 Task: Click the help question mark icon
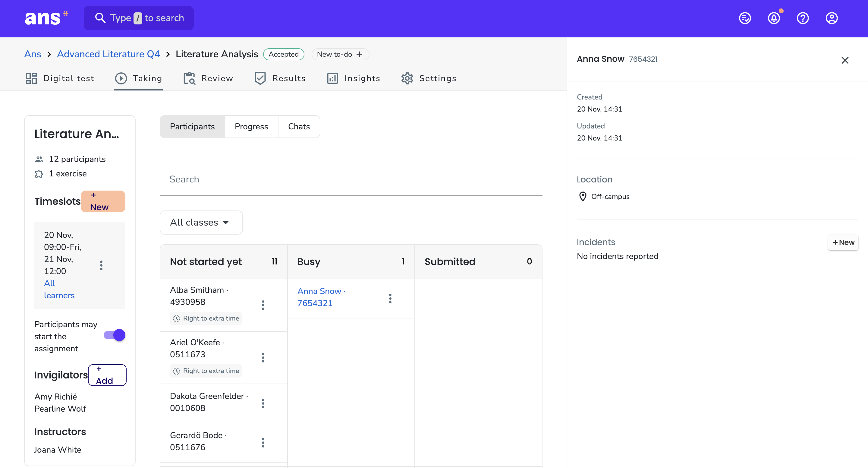click(x=803, y=18)
